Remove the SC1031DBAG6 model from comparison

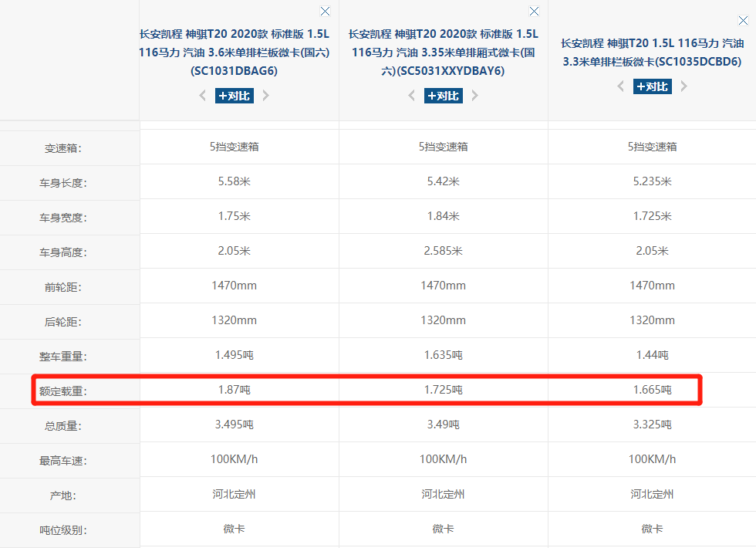point(326,11)
